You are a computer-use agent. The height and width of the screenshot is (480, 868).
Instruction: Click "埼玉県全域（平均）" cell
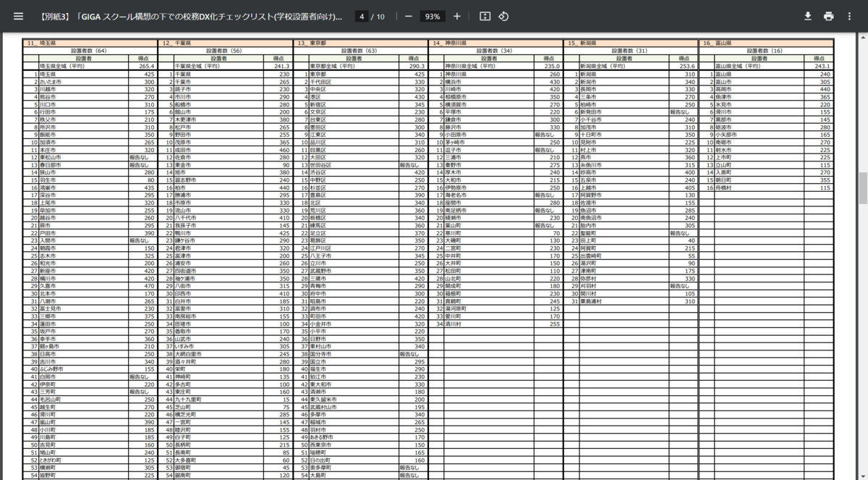tap(61, 66)
